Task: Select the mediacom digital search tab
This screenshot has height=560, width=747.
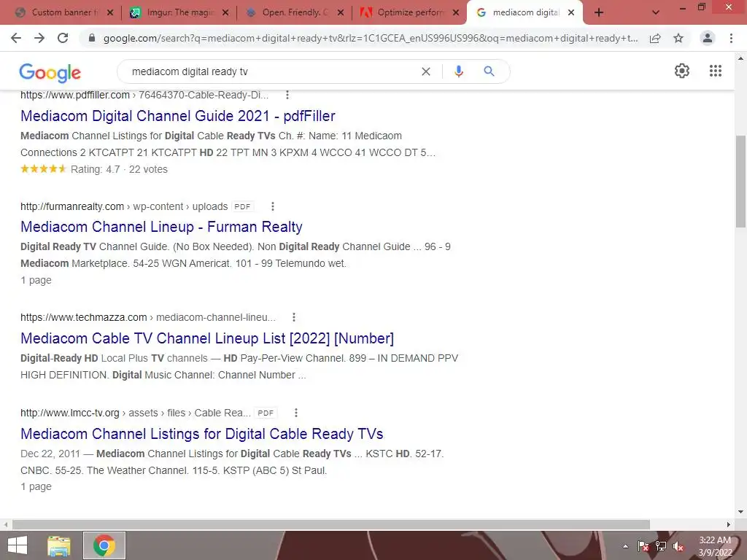Action: point(524,12)
